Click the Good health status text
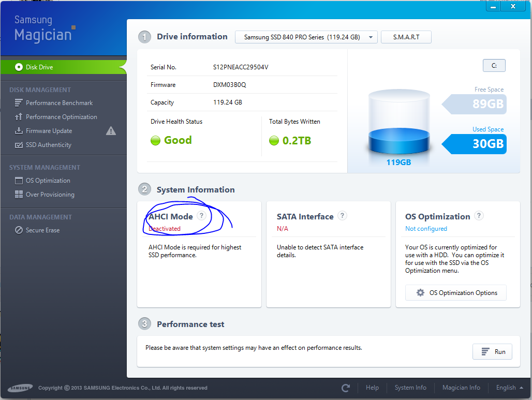The height and width of the screenshot is (400, 532). click(178, 140)
